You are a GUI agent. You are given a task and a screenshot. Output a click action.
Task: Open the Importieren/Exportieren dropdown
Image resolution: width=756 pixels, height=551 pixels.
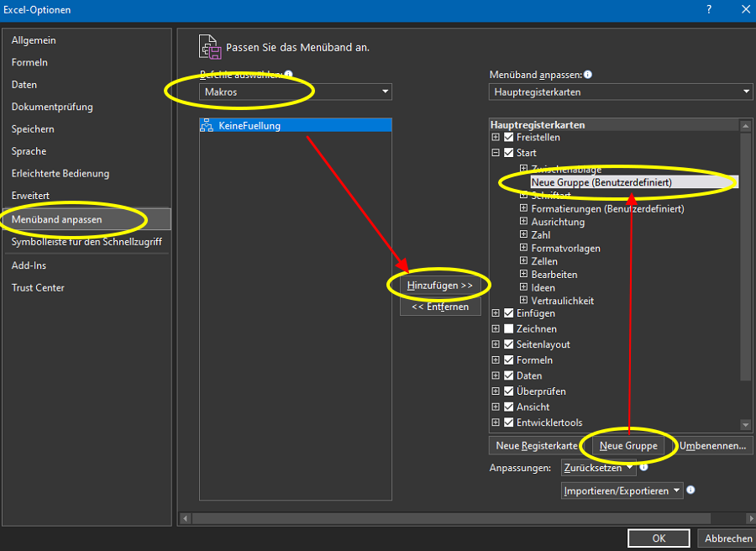622,491
